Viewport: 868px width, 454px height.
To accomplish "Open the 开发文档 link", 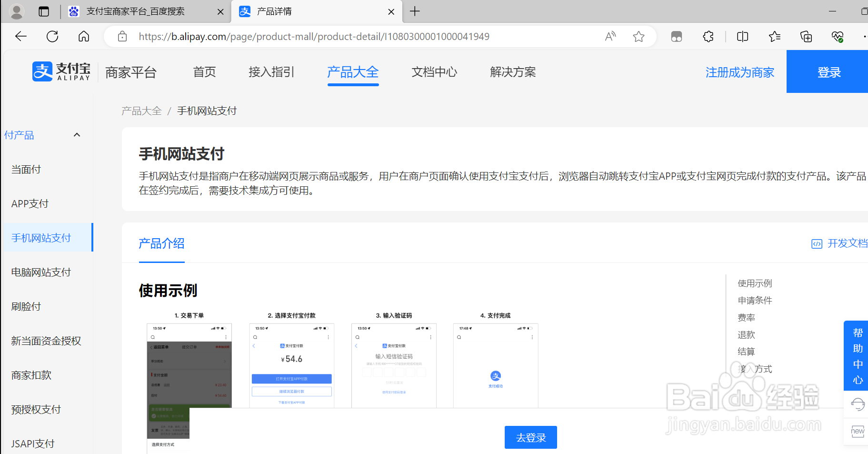I will tap(839, 243).
